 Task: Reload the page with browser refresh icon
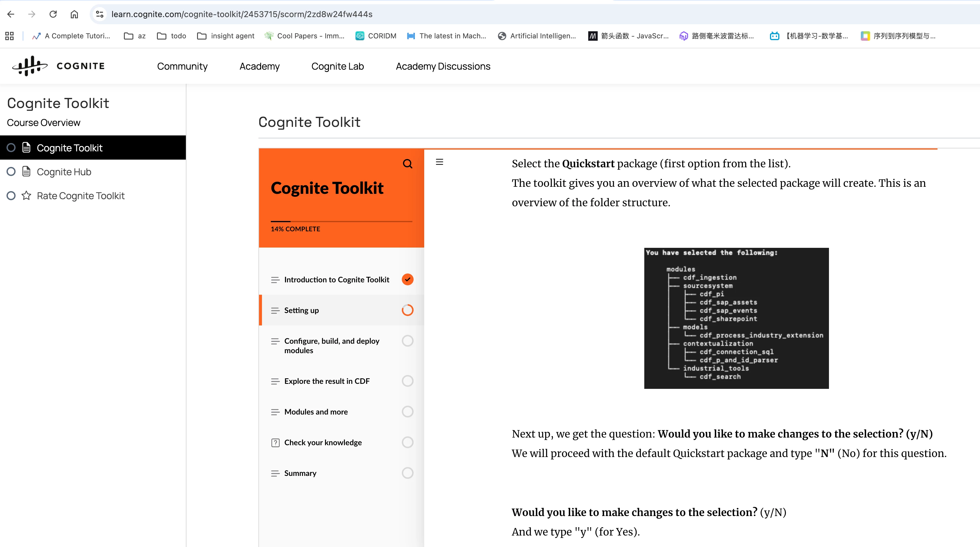click(53, 14)
